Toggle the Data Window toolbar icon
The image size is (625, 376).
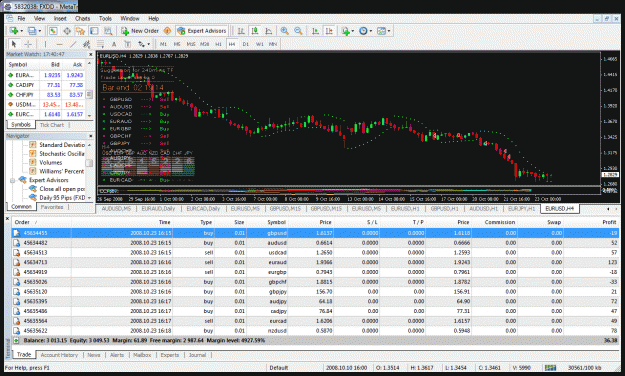point(67,31)
